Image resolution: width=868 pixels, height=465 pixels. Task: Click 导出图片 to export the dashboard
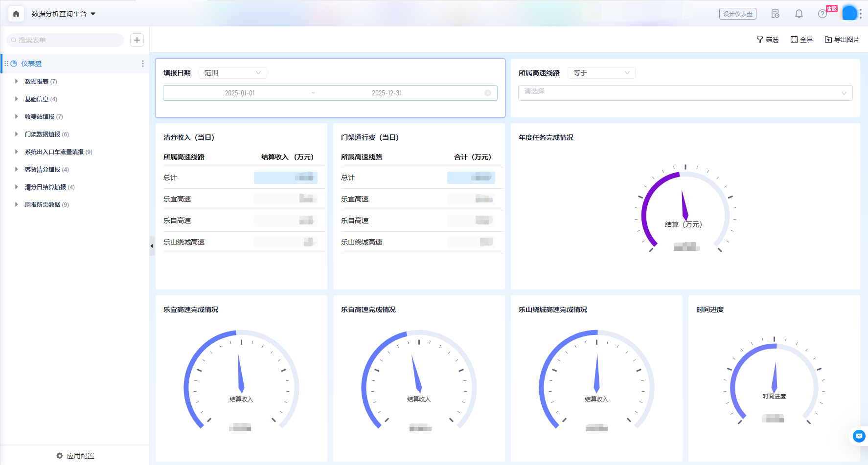coord(842,40)
